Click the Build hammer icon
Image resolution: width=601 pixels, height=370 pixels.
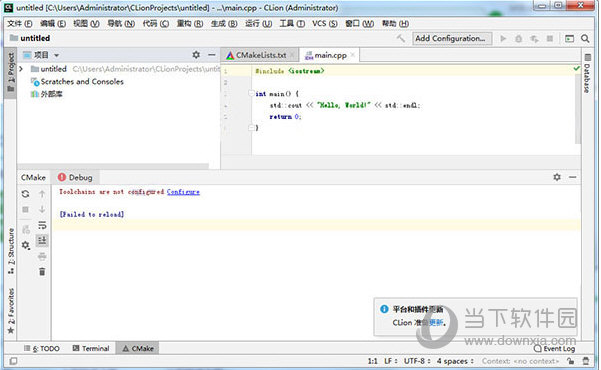(401, 38)
